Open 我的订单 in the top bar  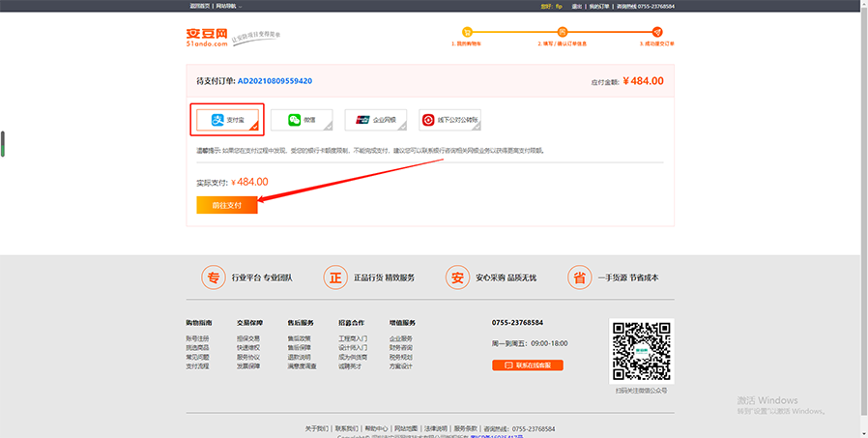[x=599, y=6]
